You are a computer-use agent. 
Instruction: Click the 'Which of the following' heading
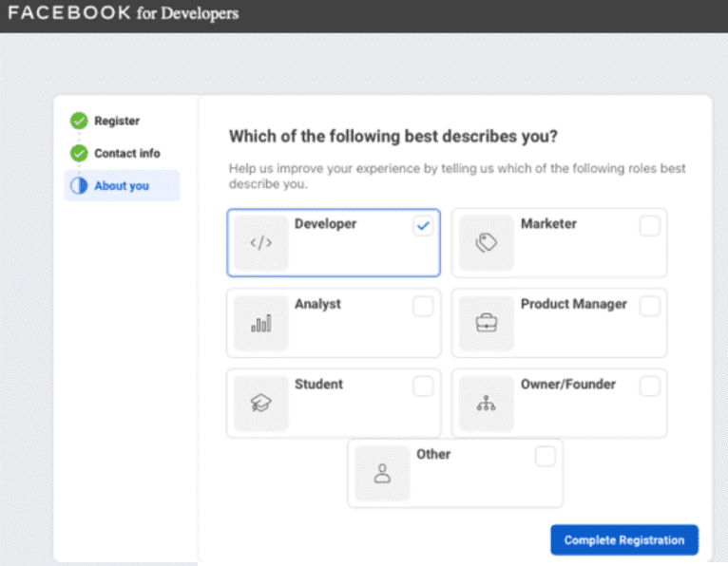(x=393, y=137)
